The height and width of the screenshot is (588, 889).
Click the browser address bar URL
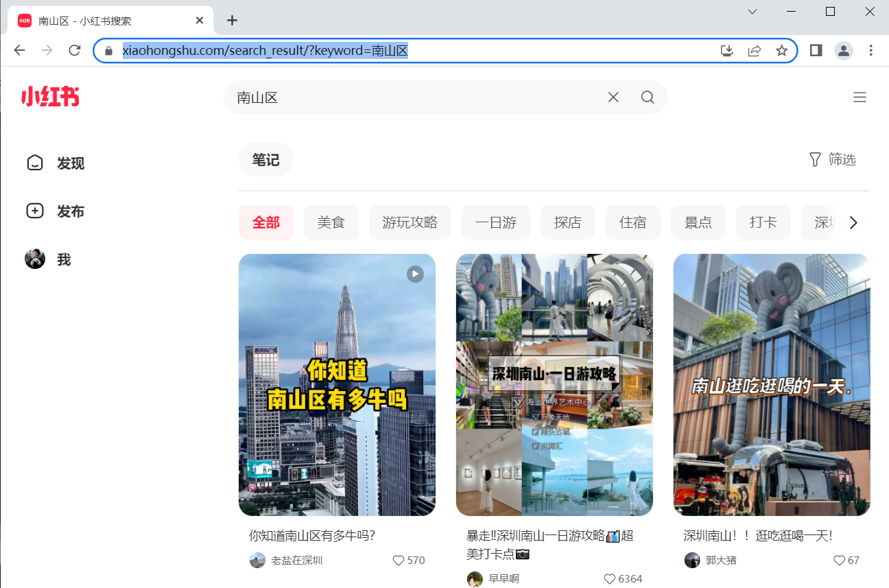point(265,51)
